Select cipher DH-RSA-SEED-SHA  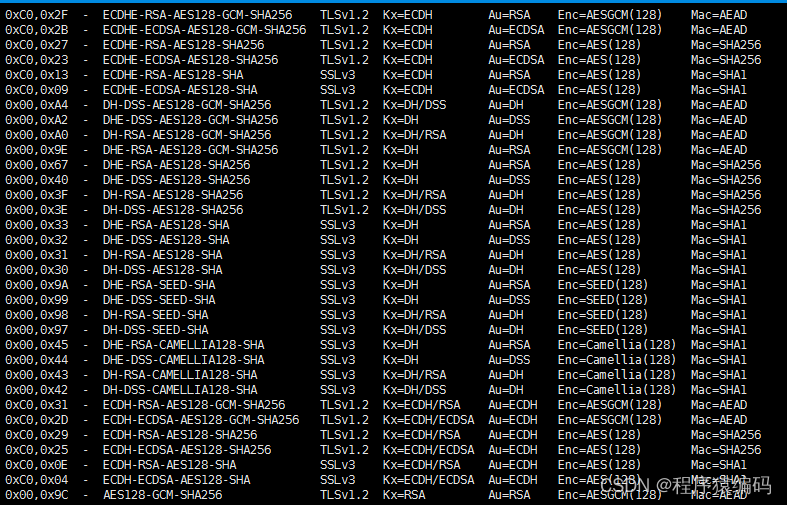point(155,315)
